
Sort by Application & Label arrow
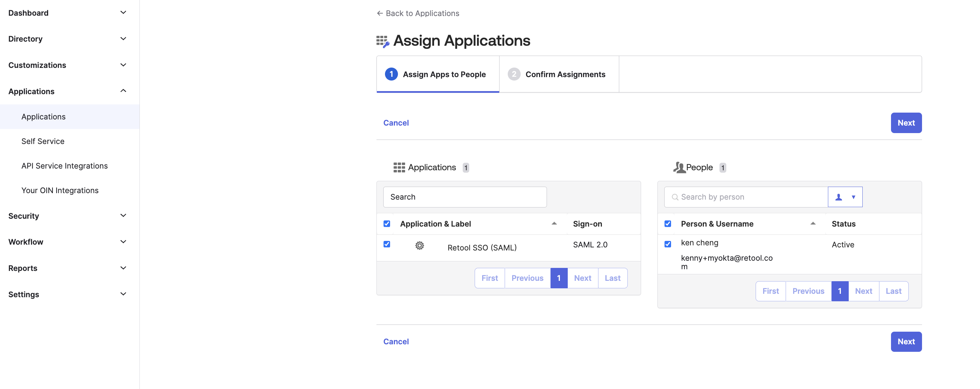(x=554, y=224)
